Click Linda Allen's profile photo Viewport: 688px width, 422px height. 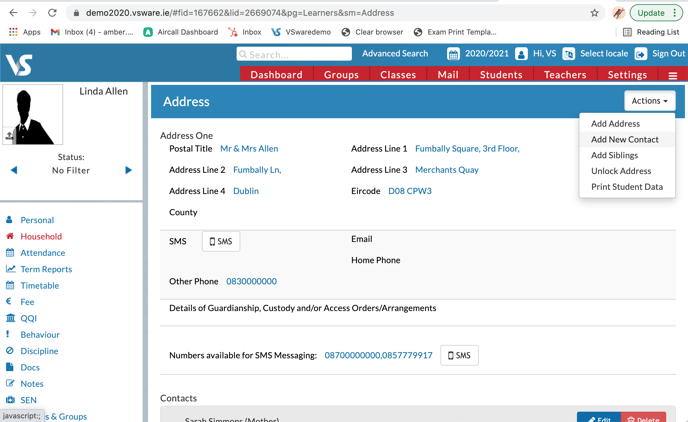(33, 114)
